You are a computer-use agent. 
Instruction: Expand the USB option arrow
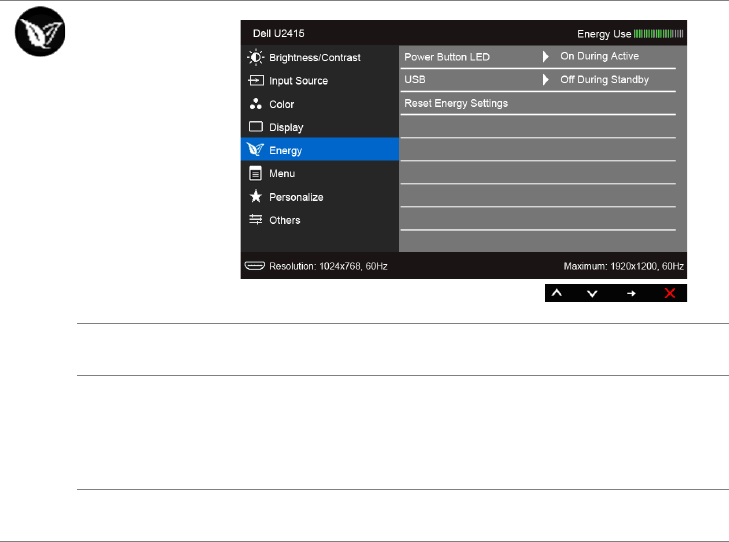545,79
